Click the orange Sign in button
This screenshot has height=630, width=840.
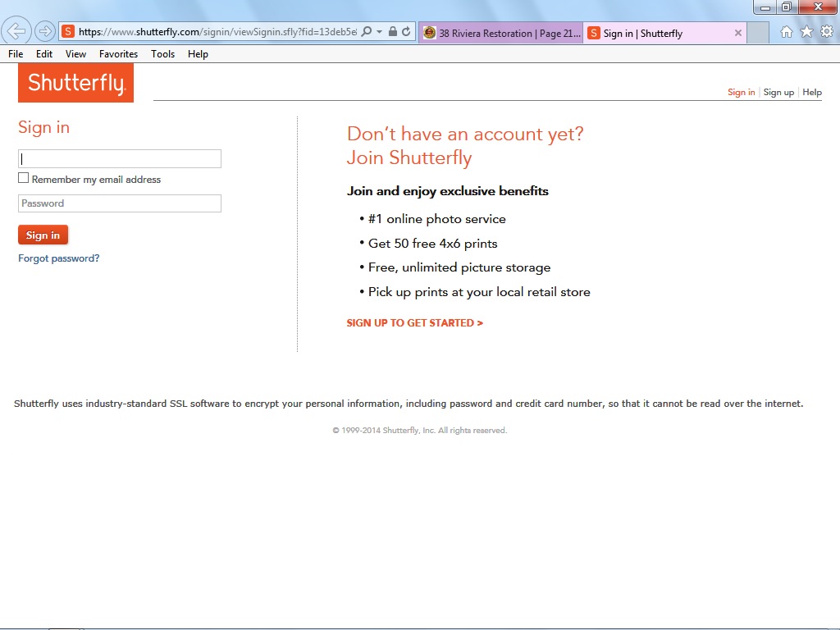[43, 235]
